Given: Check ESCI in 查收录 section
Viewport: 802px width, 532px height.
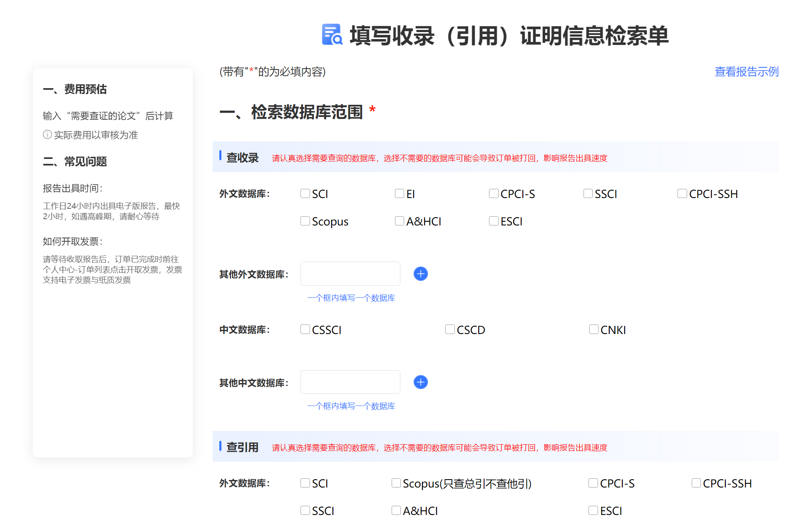Looking at the screenshot, I should [x=494, y=221].
